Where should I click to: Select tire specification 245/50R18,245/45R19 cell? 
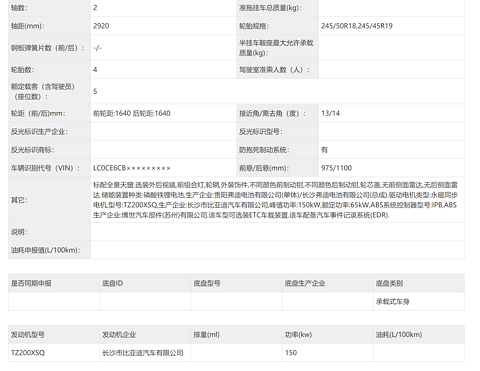click(391, 26)
